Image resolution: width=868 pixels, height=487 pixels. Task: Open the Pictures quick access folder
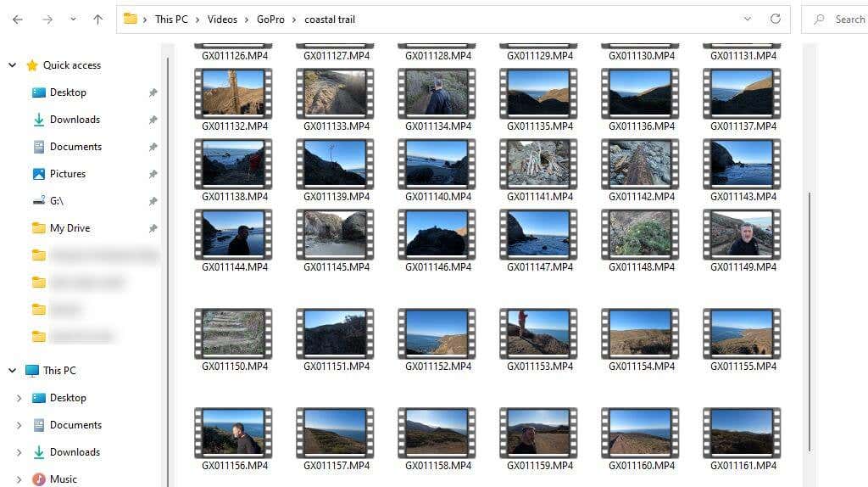coord(68,173)
